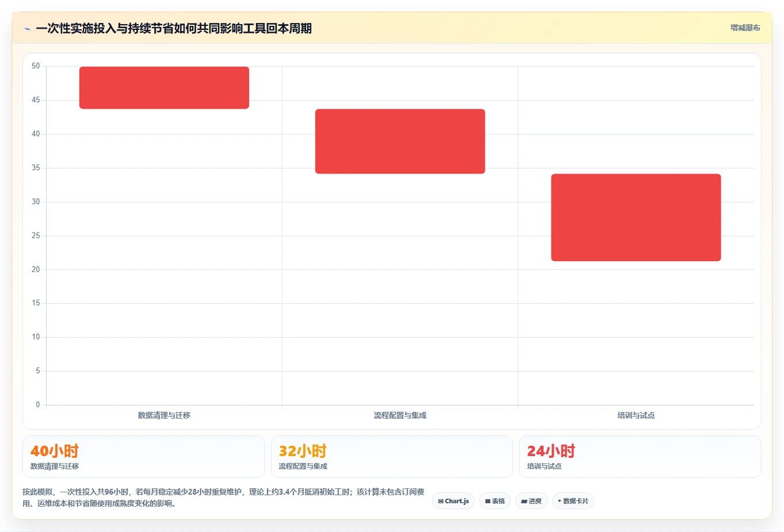Click x-axis label 流程配置与集成

pyautogui.click(x=400, y=415)
